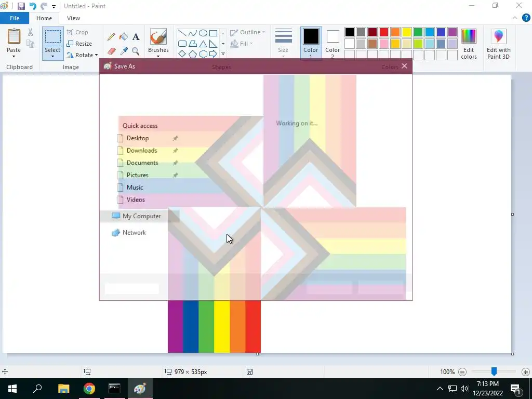Open the File menu
Screen dimensions: 532x399
click(x=15, y=18)
